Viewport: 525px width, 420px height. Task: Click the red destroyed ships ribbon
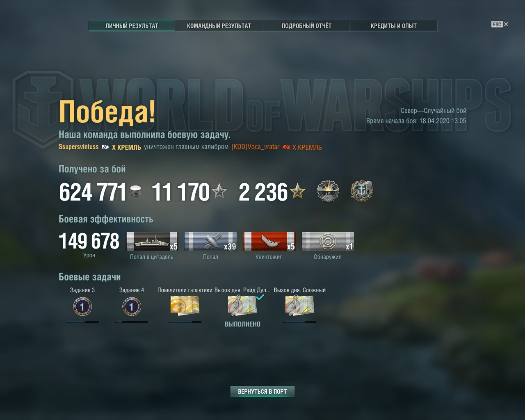coord(269,242)
